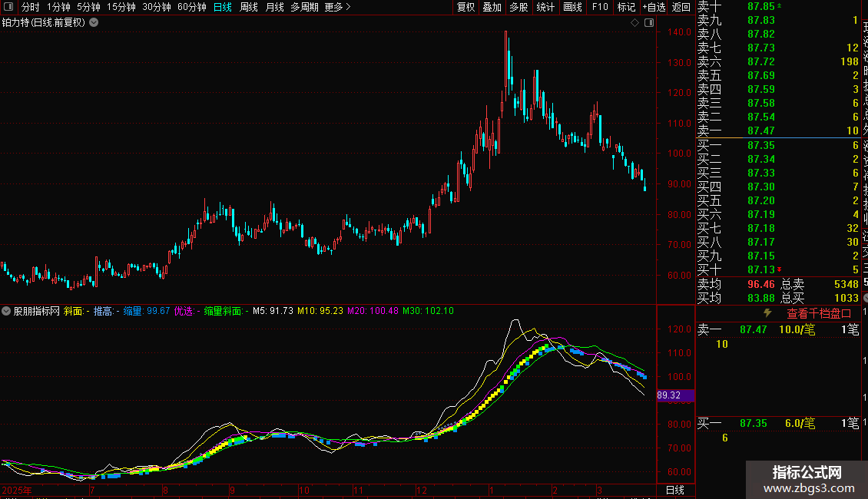Image resolution: width=868 pixels, height=499 pixels.
Task: Click the M5: 91.73 indicator readout
Action: [x=273, y=311]
